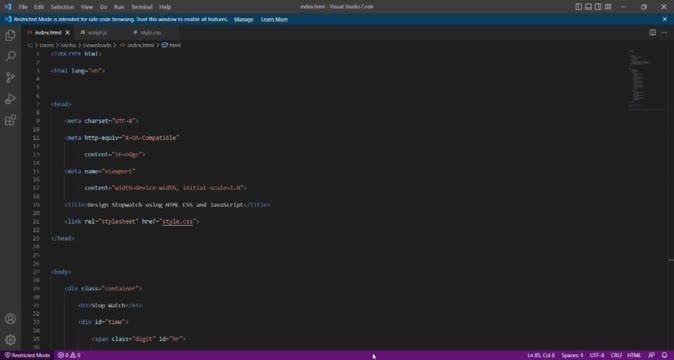Open the UTF-8 encoding selector

(x=597, y=355)
